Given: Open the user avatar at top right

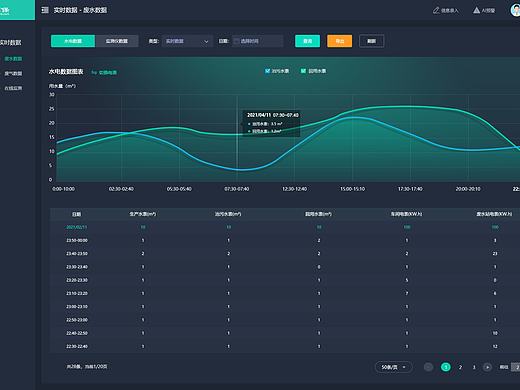Looking at the screenshot, I should pyautogui.click(x=515, y=10).
